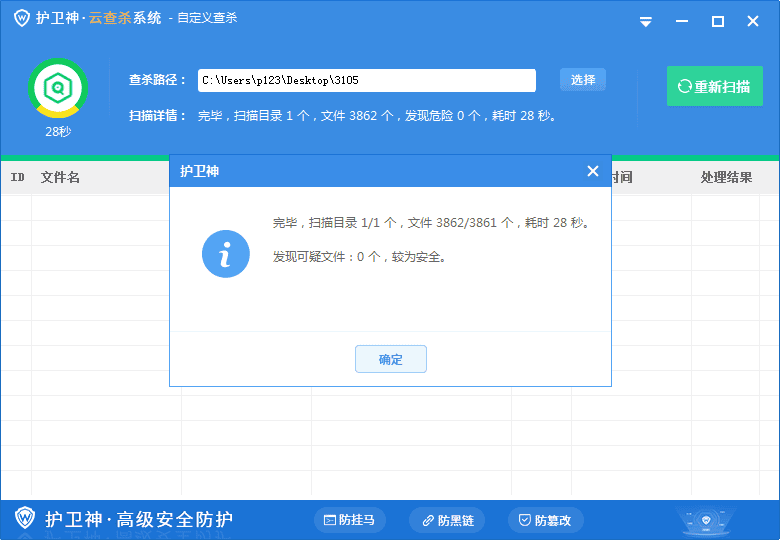Click the 扫描详情 summary text line
This screenshot has width=780, height=540.
point(342,116)
